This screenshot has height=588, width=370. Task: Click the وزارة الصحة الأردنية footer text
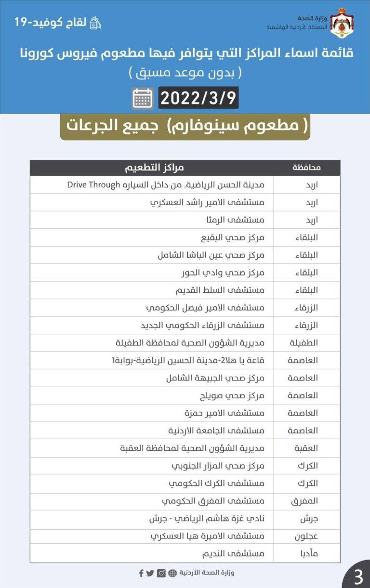point(207,573)
